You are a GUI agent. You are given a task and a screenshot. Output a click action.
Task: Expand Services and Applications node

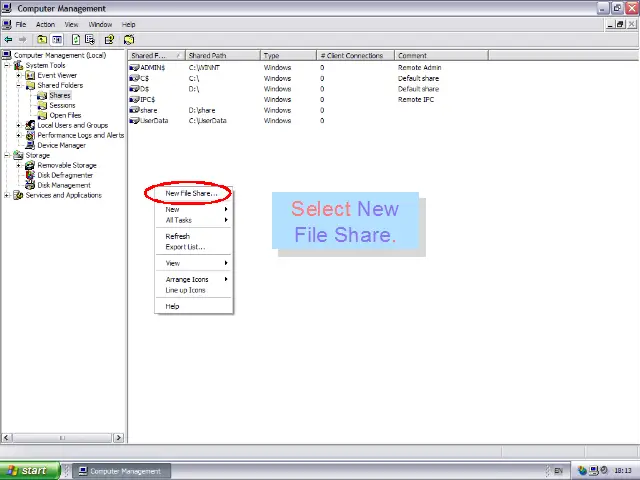(x=7, y=196)
